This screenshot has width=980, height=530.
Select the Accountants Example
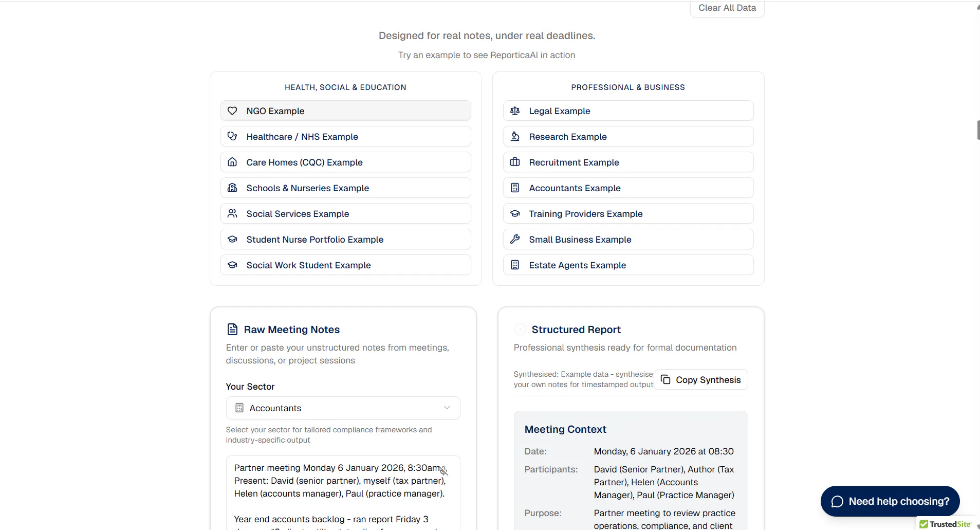point(628,188)
